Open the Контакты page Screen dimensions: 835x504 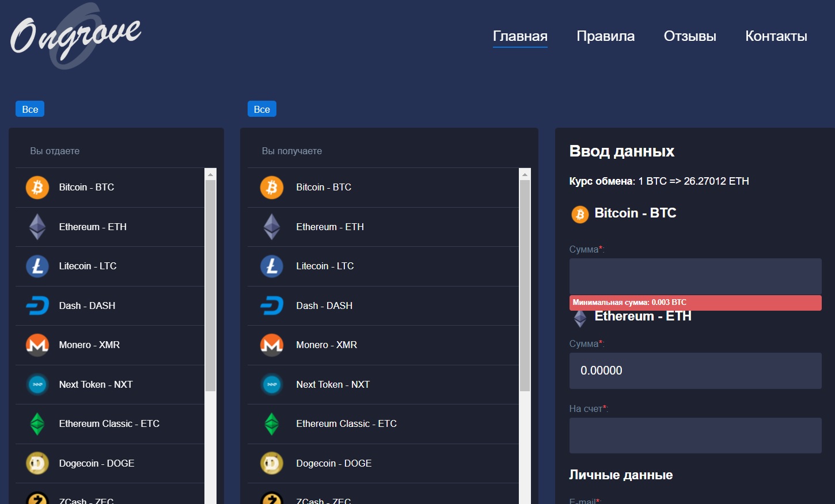click(x=776, y=36)
